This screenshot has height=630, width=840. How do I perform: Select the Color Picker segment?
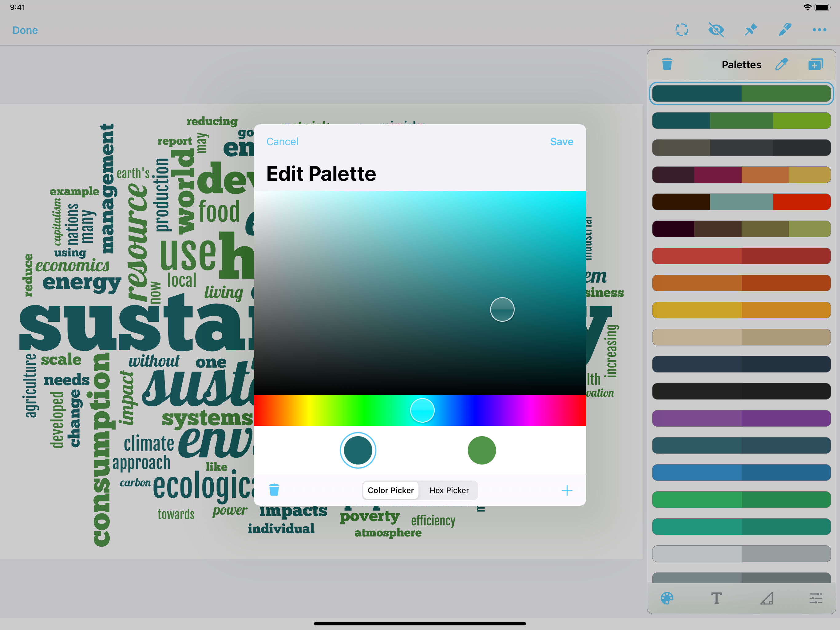click(390, 490)
